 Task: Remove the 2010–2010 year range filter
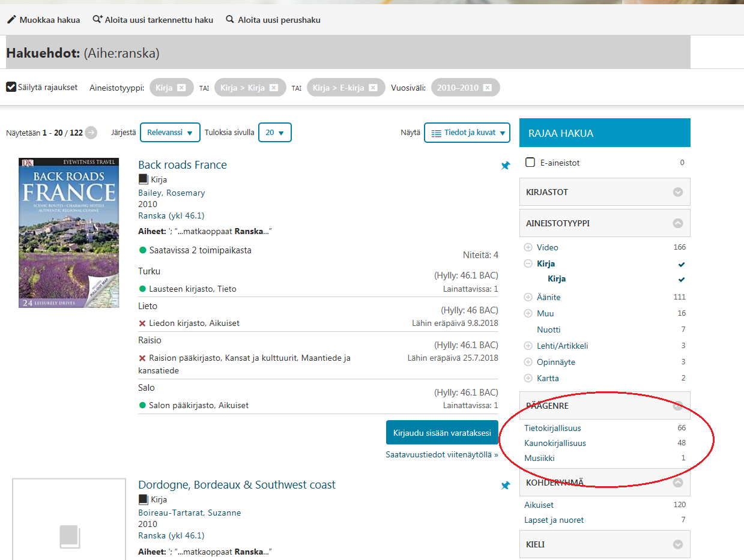click(487, 88)
